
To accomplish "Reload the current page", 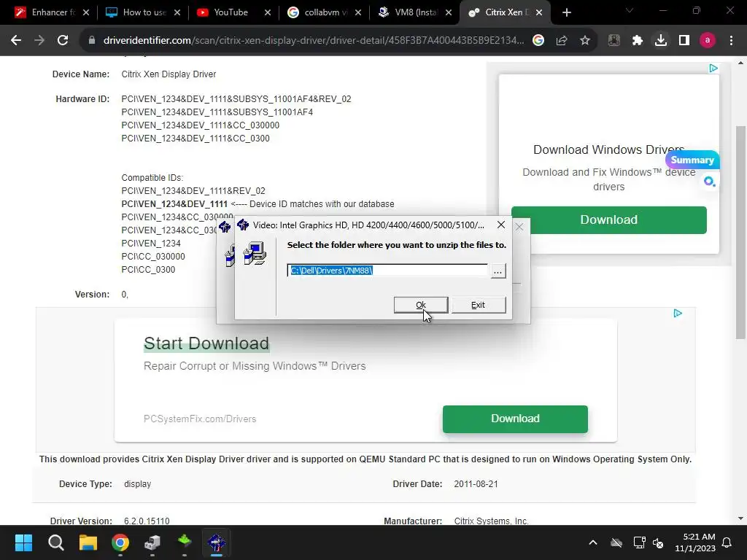I will (x=63, y=41).
